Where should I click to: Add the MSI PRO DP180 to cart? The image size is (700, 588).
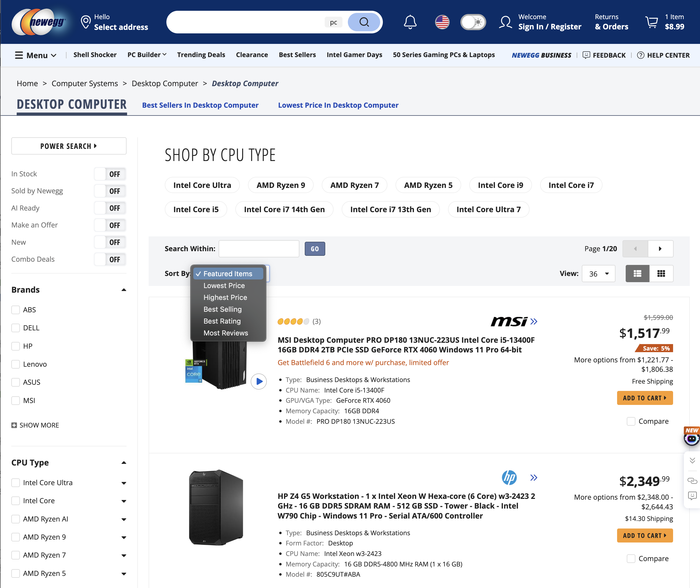point(645,398)
